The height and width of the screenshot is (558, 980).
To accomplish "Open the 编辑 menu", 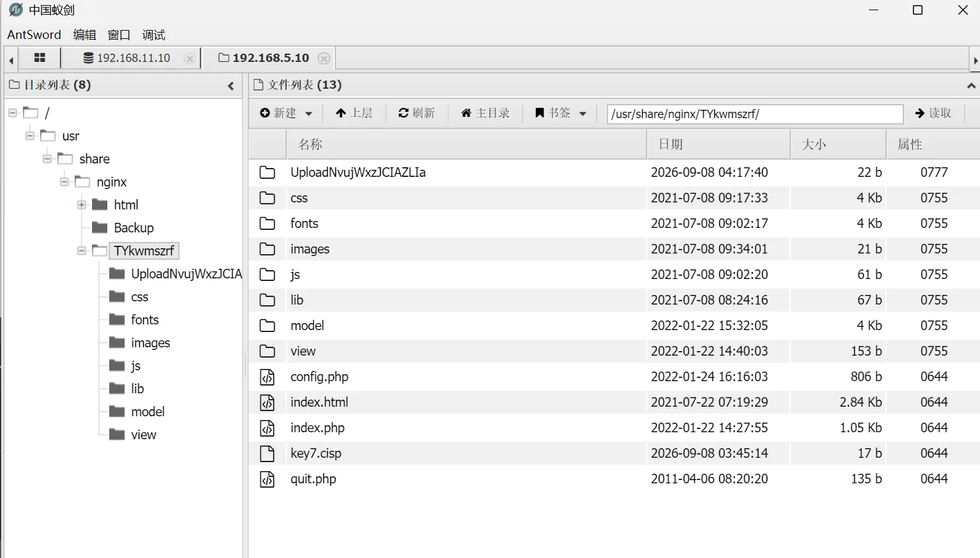I will click(x=84, y=34).
